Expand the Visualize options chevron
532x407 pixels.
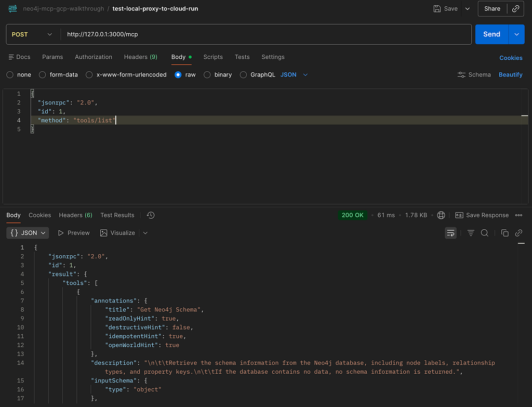145,233
